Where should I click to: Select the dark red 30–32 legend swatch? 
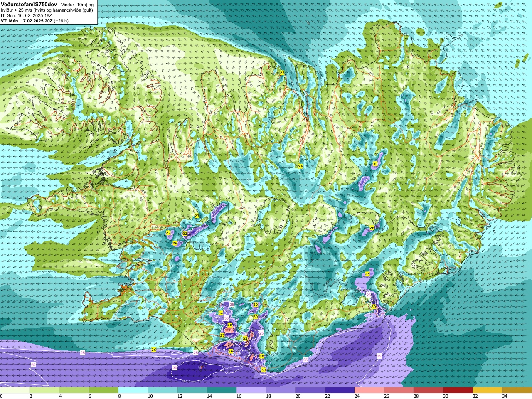pyautogui.click(x=458, y=390)
